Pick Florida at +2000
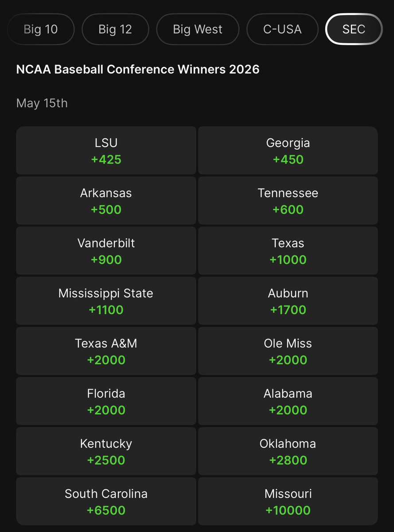Screen dimensions: 394x532 [x=106, y=401]
